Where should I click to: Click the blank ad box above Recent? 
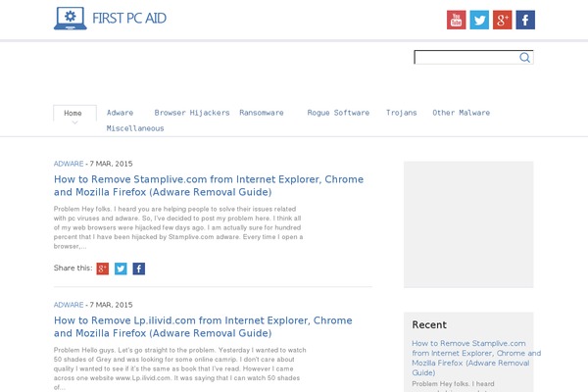pos(468,224)
